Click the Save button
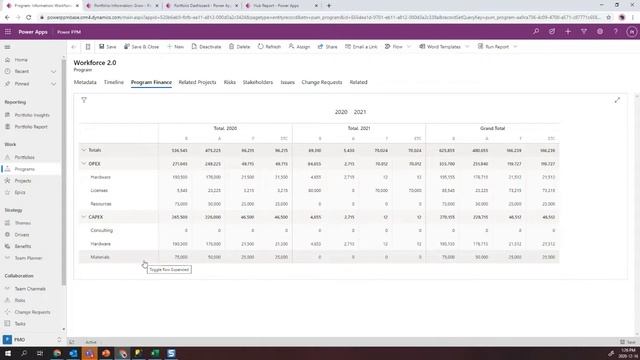Screen dimensions: 640x360 pos(107,47)
